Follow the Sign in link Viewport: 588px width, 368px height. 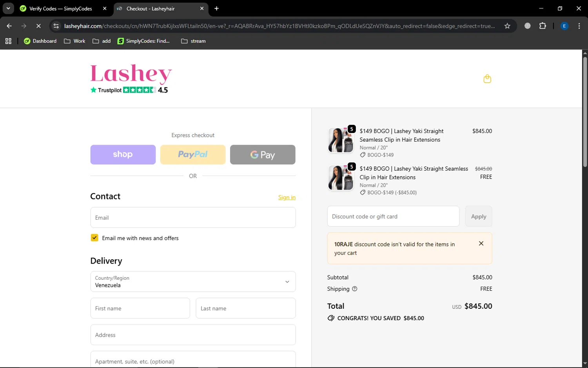click(x=287, y=197)
